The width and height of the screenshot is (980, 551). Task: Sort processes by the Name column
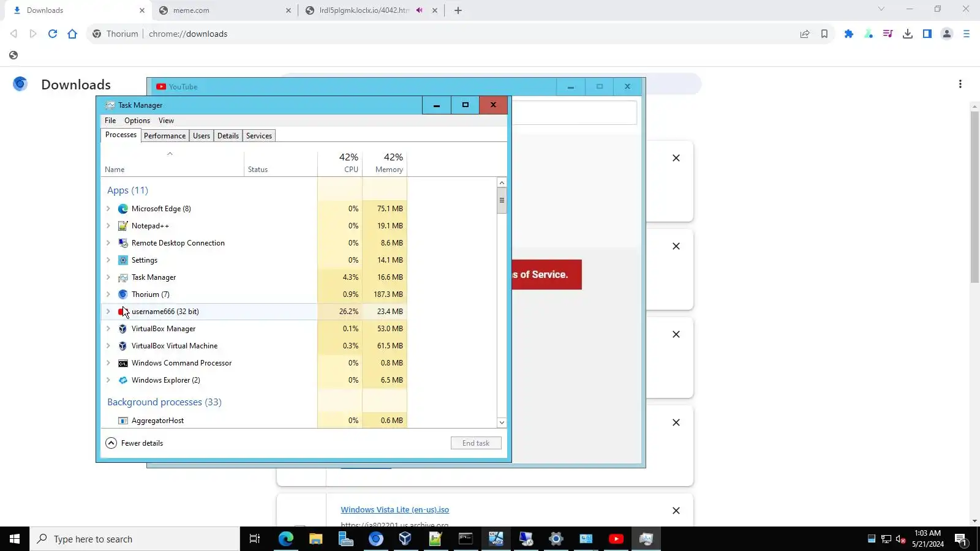[172, 163]
